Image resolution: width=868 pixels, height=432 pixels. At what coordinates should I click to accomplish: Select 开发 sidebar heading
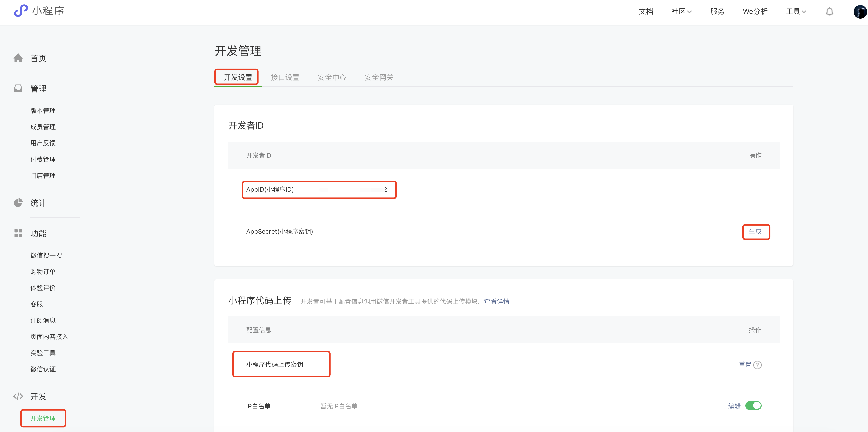tap(38, 396)
